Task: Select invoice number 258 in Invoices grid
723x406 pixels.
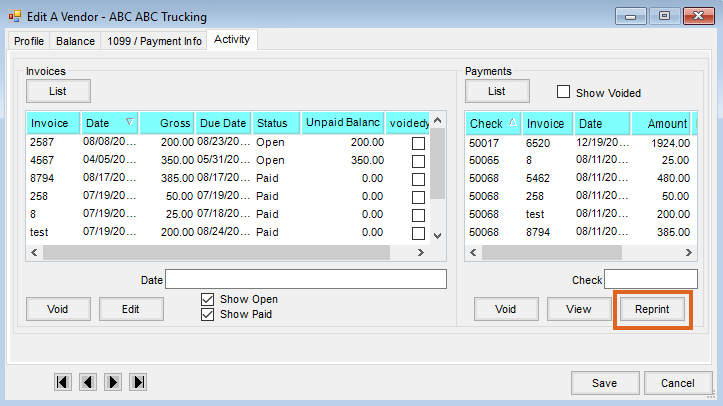Action: (x=39, y=196)
